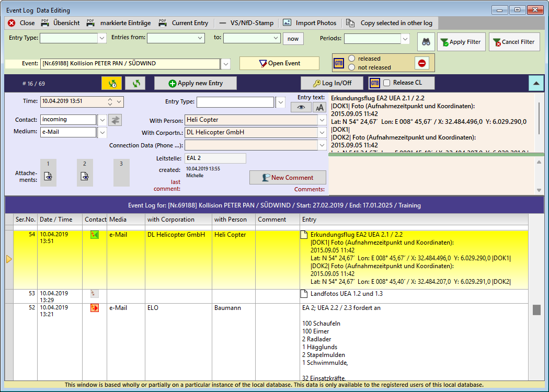Click the red no-entry release icon
Image resolution: width=549 pixels, height=392 pixels.
422,63
